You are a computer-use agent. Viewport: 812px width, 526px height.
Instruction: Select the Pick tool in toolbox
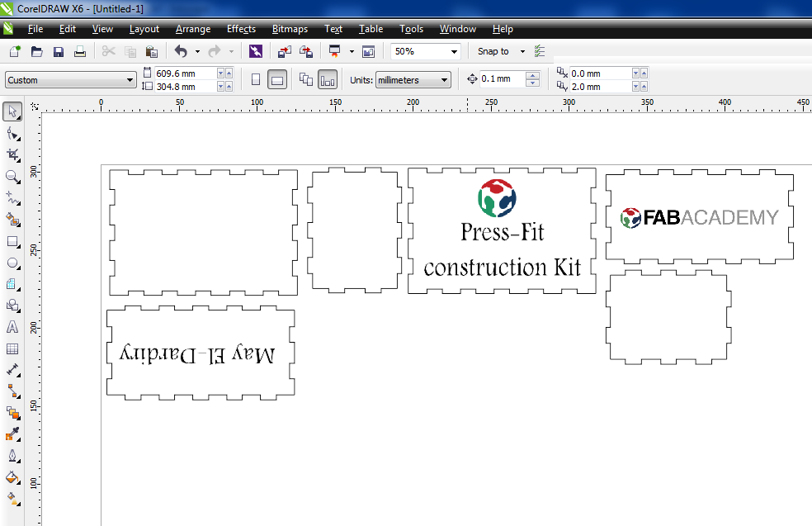(x=12, y=112)
